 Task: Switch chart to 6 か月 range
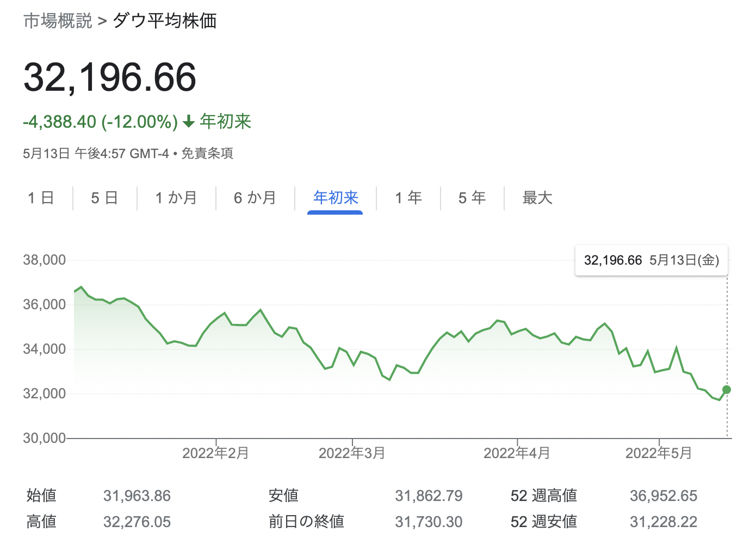255,198
